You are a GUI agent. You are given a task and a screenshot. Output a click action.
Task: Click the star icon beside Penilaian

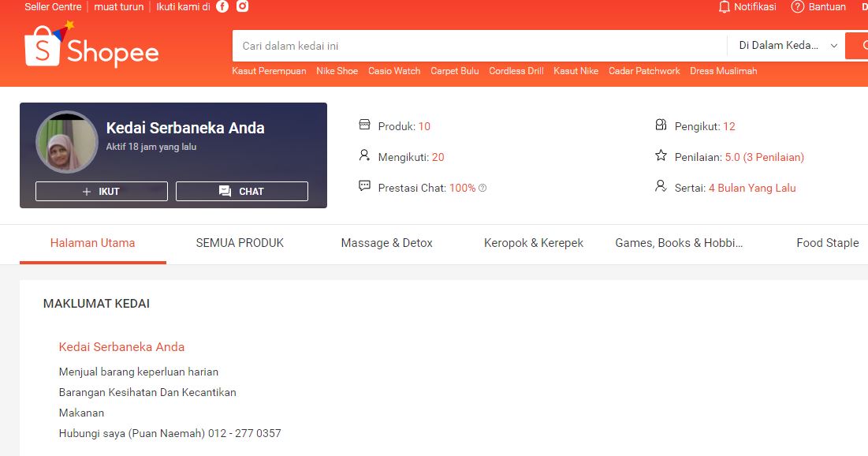click(660, 156)
